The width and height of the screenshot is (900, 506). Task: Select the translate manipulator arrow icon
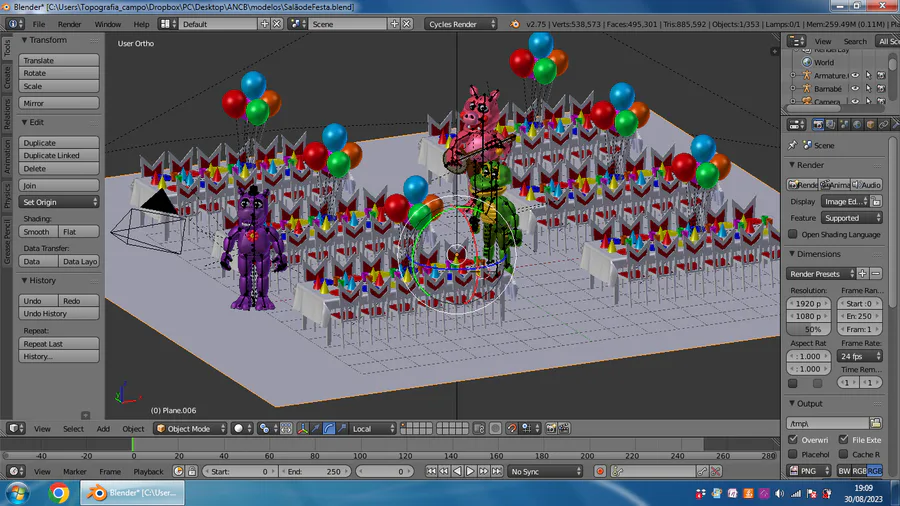[x=315, y=429]
